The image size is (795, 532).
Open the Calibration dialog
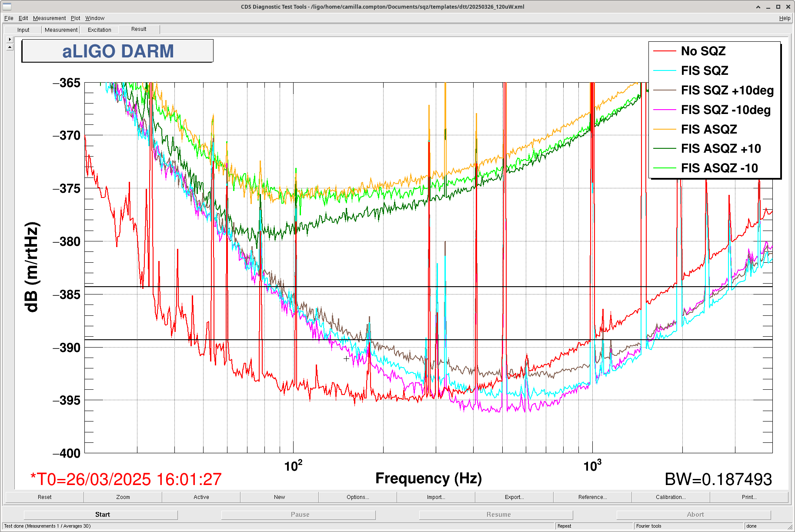point(671,497)
